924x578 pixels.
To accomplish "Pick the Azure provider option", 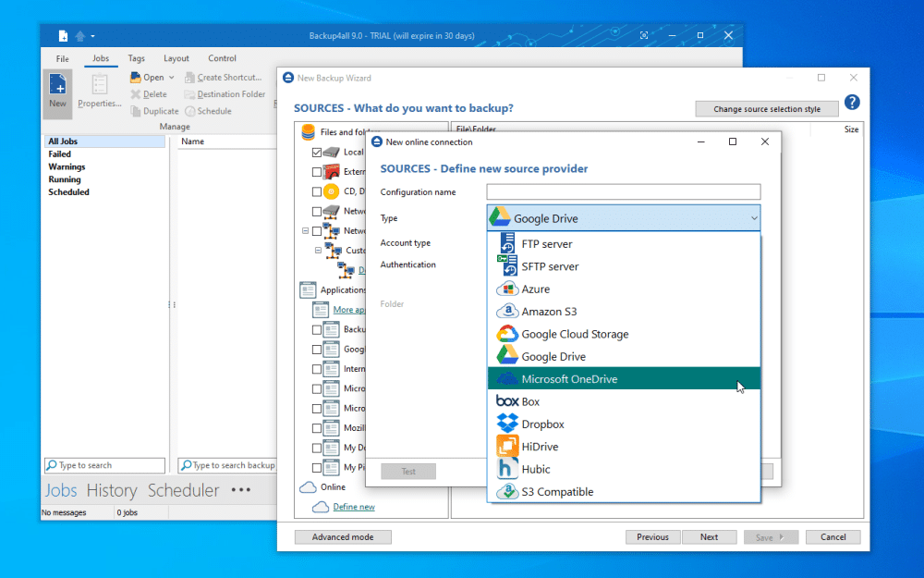I will [x=535, y=289].
